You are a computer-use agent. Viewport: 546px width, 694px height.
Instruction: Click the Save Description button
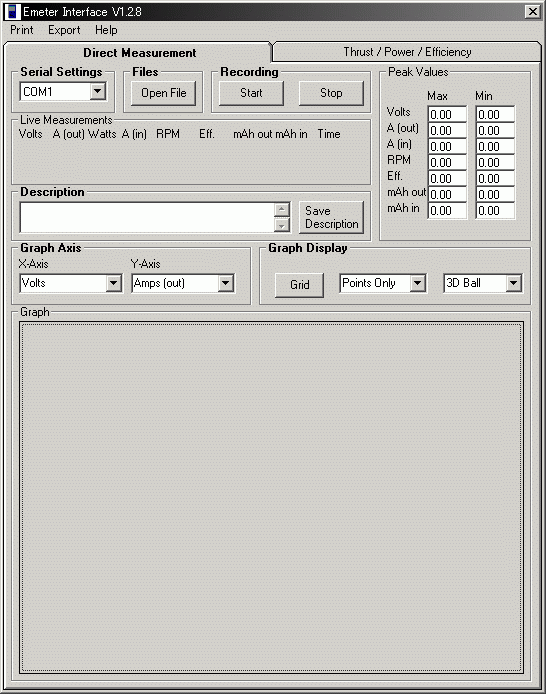click(331, 217)
